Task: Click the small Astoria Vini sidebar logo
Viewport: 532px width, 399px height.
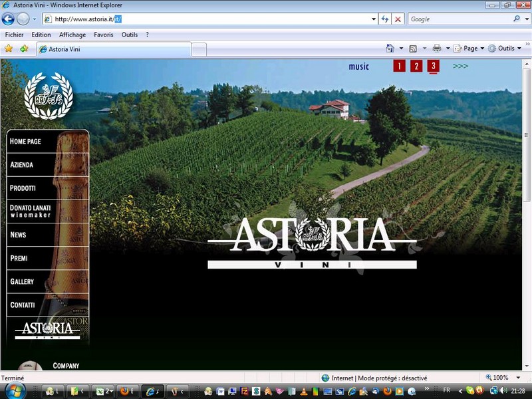Action: pos(47,330)
